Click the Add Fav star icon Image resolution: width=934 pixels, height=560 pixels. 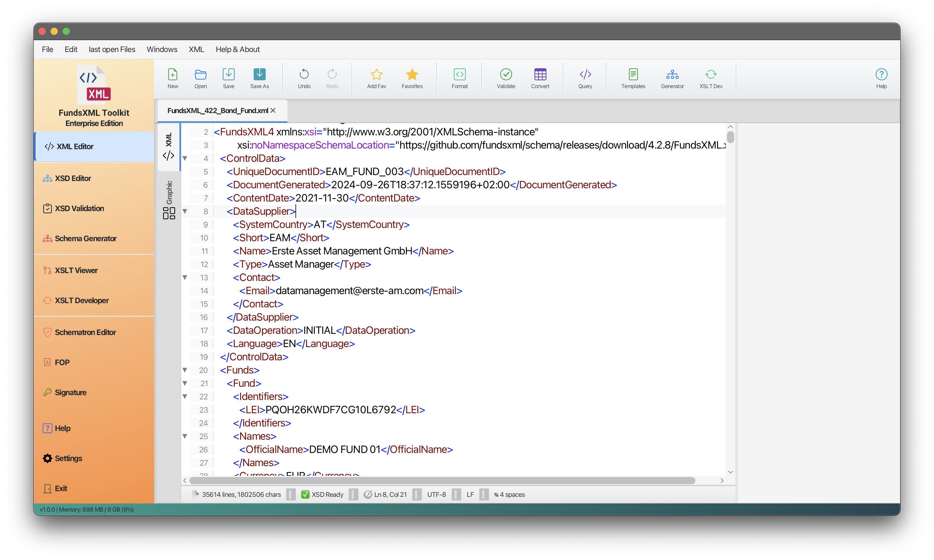pos(376,75)
